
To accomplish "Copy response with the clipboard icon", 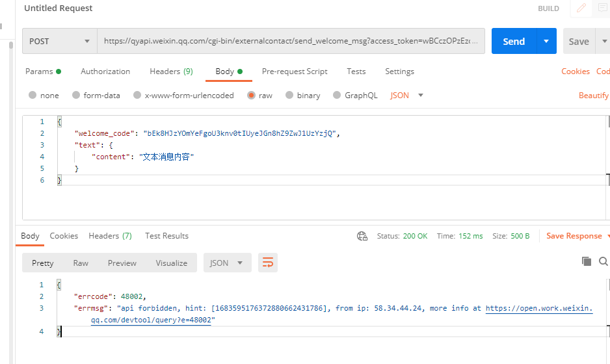I will [587, 261].
